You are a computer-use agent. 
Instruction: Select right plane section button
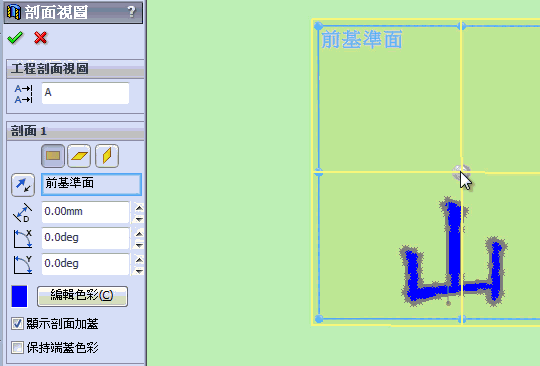click(x=107, y=156)
